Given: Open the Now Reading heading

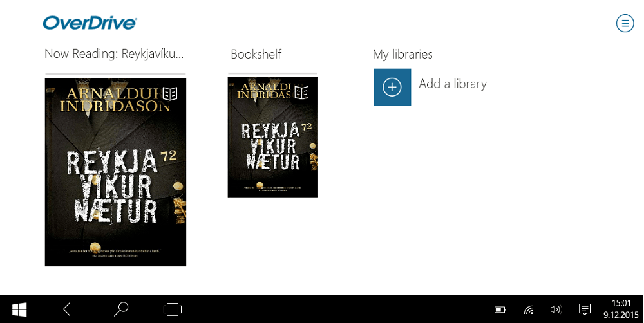Looking at the screenshot, I should (114, 54).
